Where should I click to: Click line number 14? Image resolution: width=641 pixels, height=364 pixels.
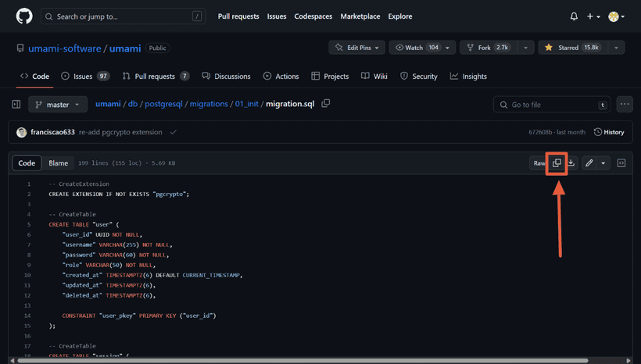point(27,316)
